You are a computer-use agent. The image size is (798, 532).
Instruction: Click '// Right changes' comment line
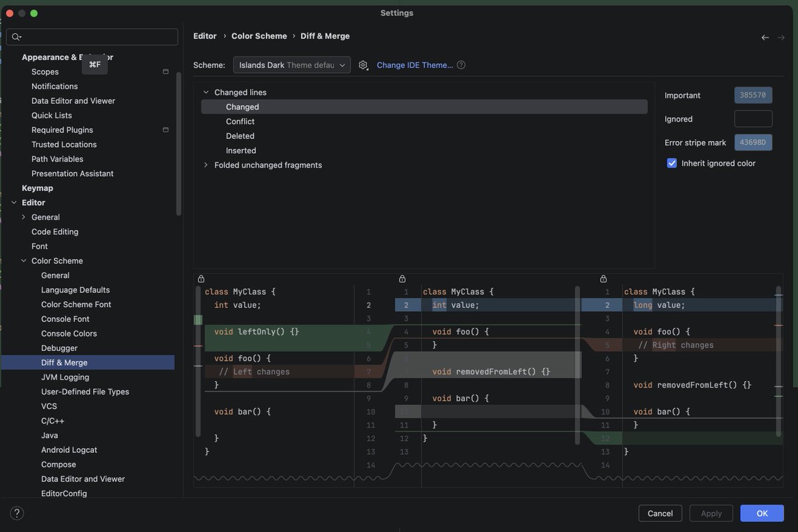(676, 345)
